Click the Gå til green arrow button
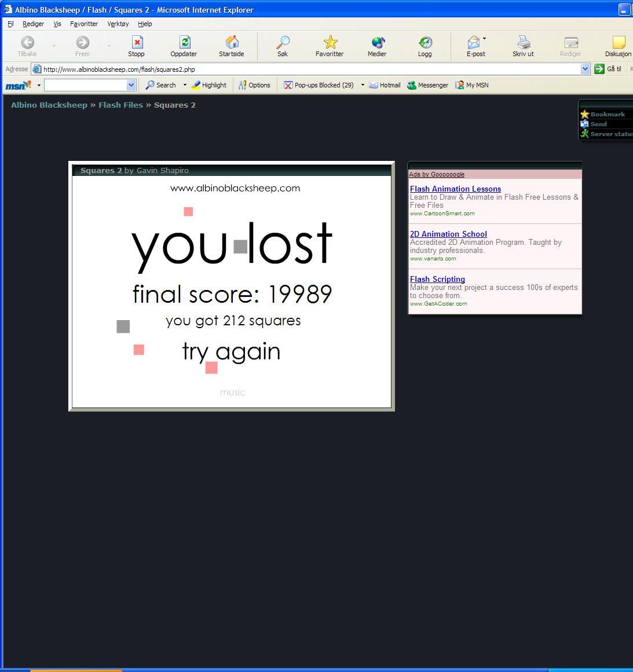The width and height of the screenshot is (633, 672). tap(599, 69)
